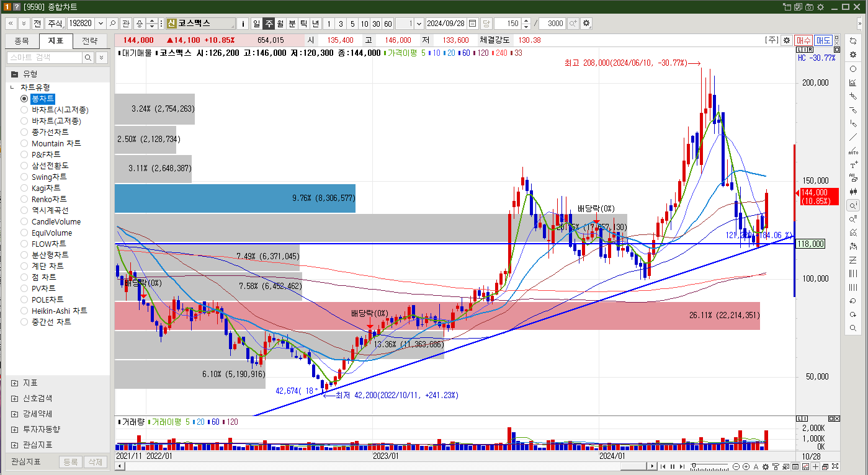The width and height of the screenshot is (868, 475).
Task: Click the 관 button in toolbar
Action: [125, 23]
